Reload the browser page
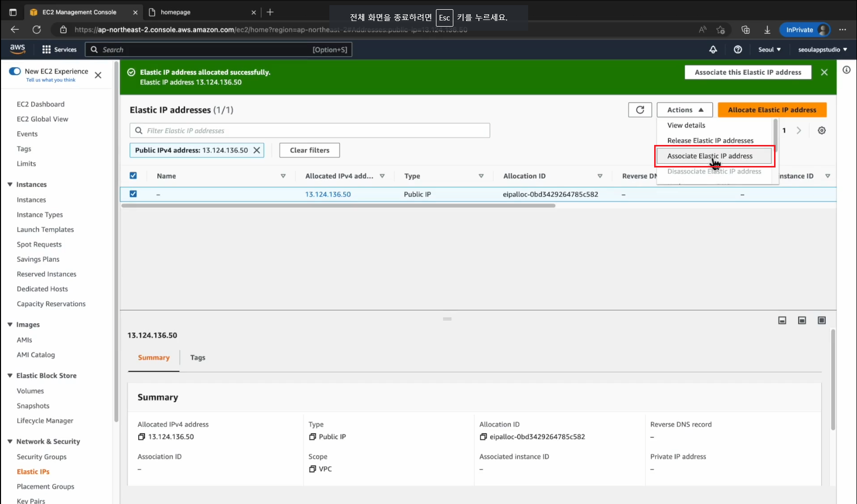 tap(36, 30)
